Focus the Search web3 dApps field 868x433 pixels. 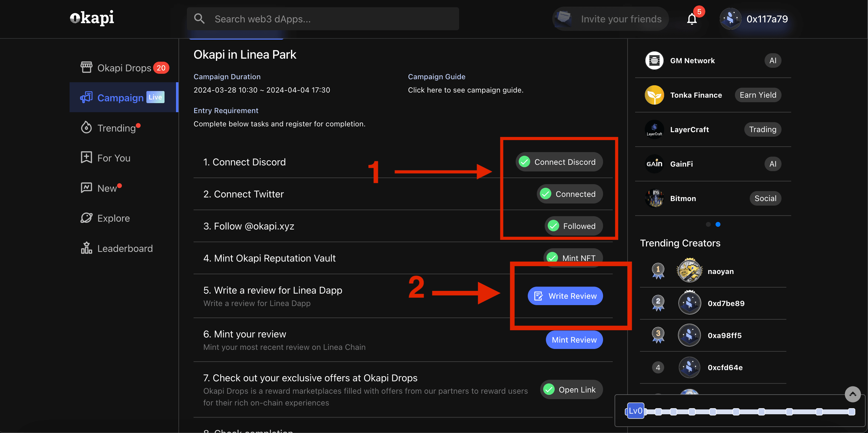point(323,19)
